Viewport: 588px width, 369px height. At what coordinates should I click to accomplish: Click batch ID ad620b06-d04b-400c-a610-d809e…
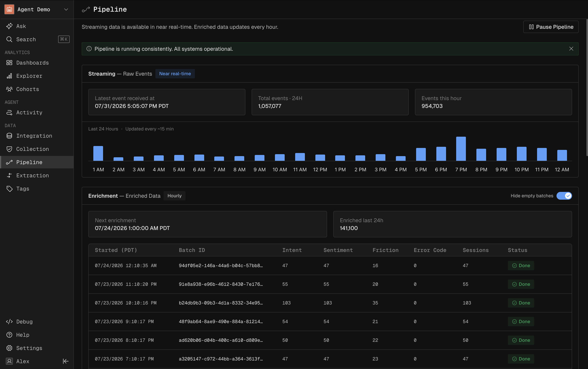pos(221,340)
